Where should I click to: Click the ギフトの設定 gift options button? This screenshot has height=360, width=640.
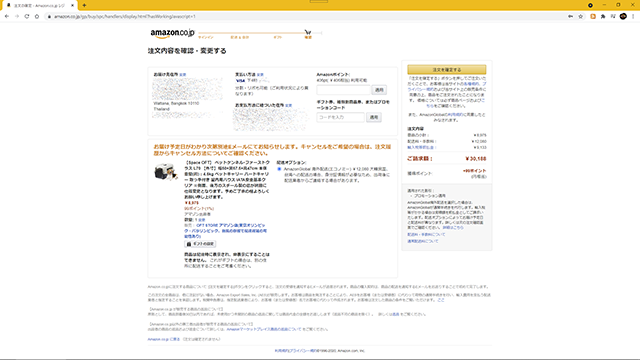(x=200, y=244)
